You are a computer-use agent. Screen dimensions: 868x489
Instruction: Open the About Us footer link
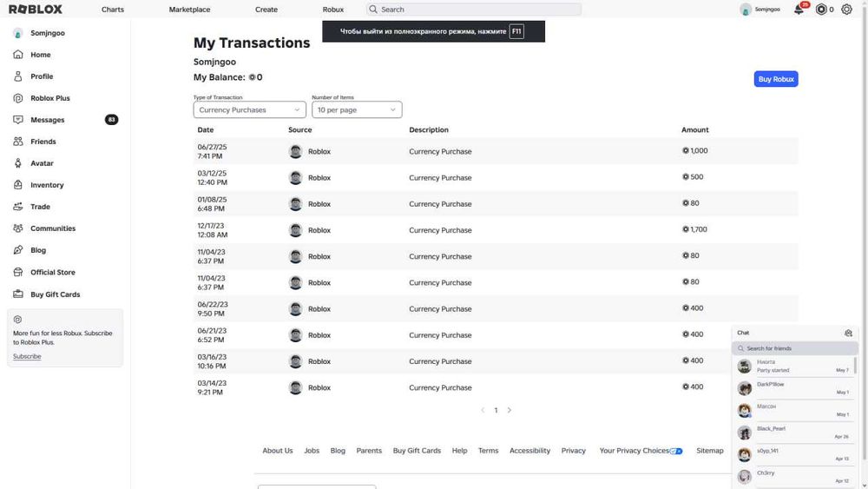click(x=278, y=451)
